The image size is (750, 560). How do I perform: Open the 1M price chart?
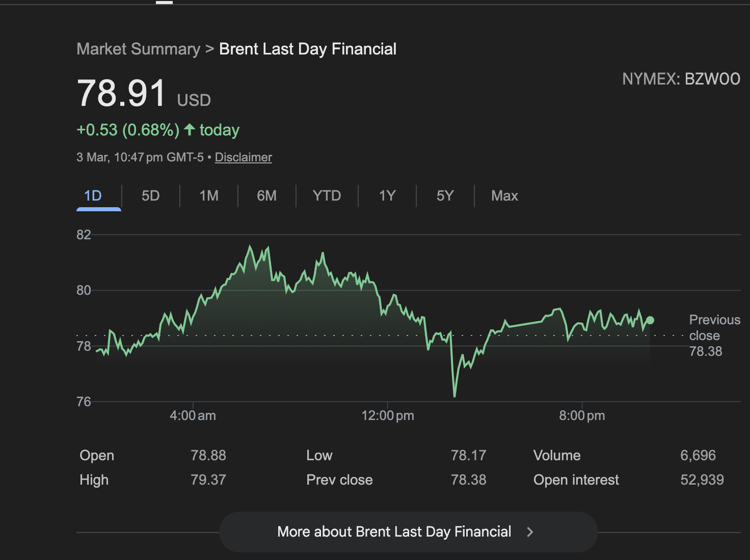pyautogui.click(x=208, y=195)
